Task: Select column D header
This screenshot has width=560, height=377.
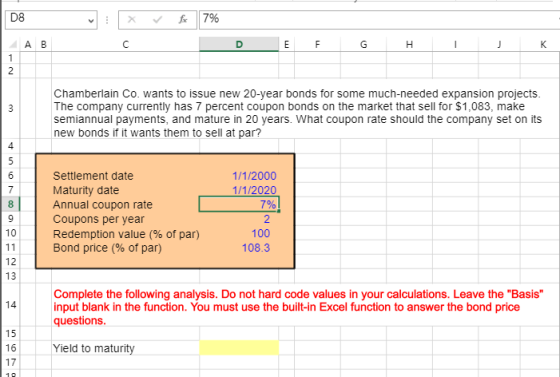Action: [x=239, y=44]
